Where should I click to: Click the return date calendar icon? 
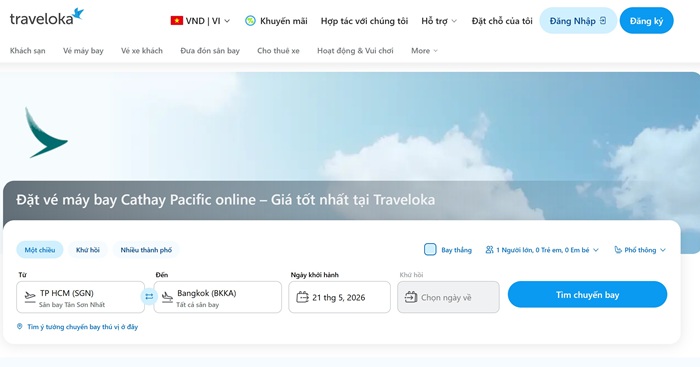(x=411, y=297)
